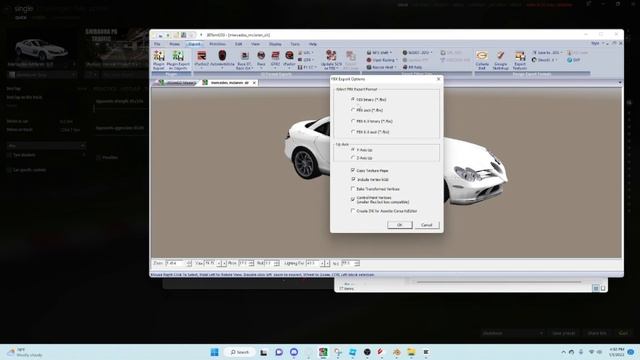
Task: Open the Display ribbon tab
Action: 275,44
